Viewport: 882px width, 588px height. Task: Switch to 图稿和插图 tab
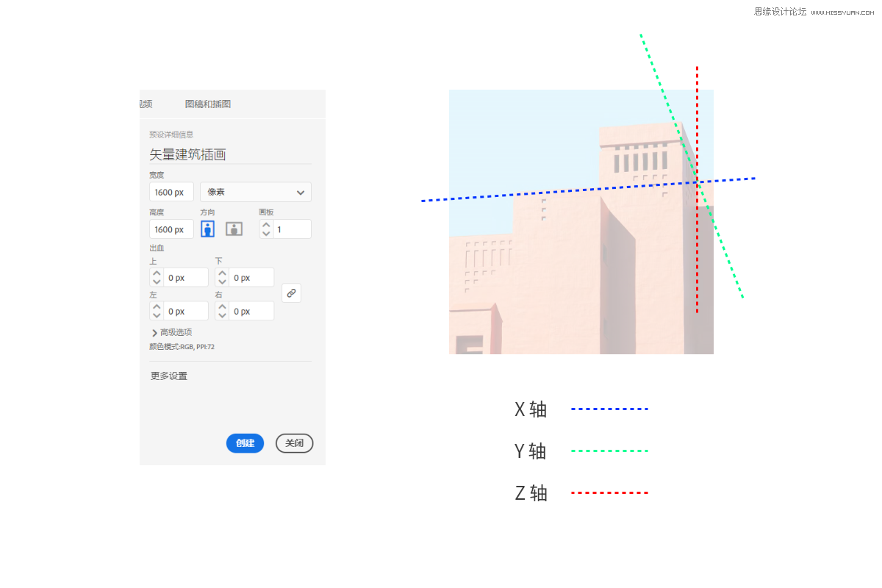[208, 104]
